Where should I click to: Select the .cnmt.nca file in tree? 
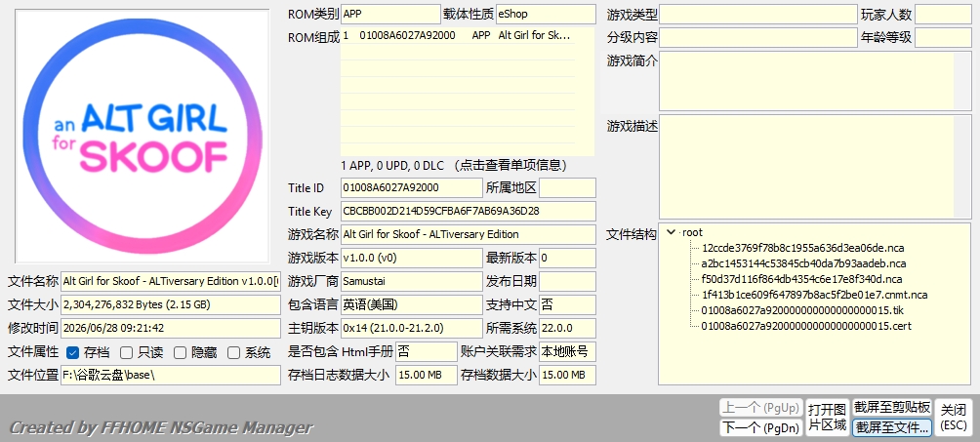[x=814, y=295]
